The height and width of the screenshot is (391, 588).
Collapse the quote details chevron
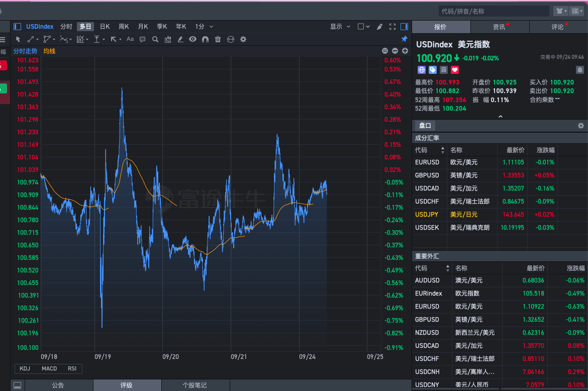click(x=500, y=117)
